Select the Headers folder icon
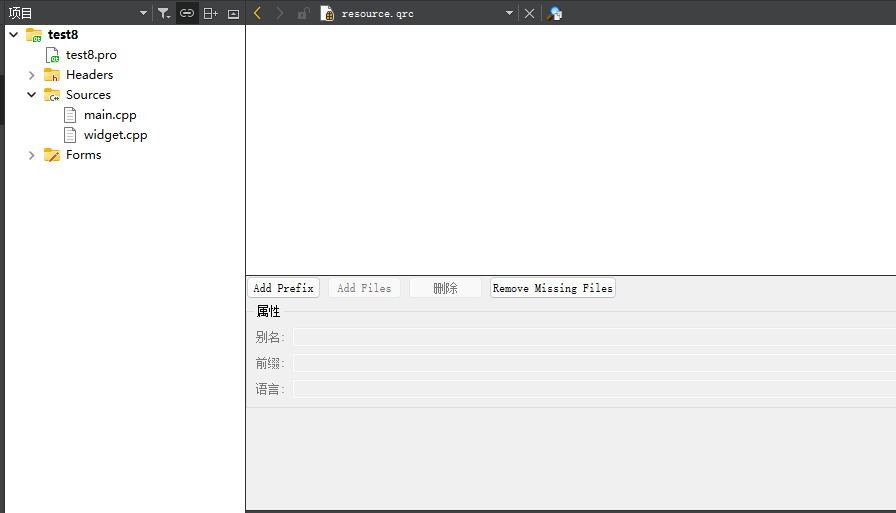This screenshot has width=896, height=513. 52,75
